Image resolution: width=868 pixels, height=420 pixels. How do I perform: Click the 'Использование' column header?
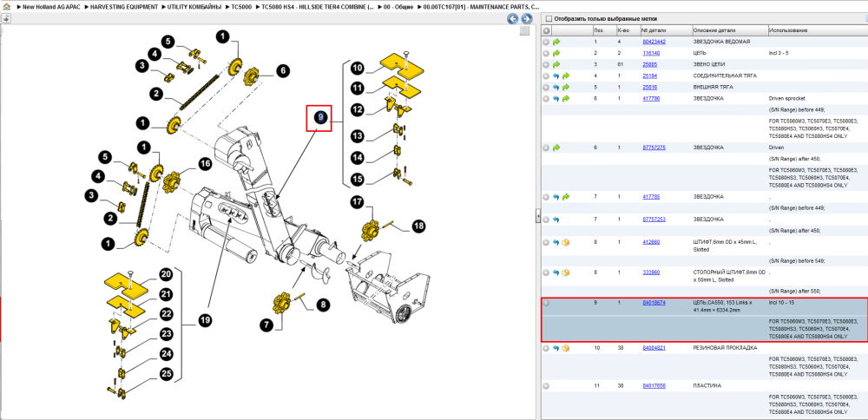817,30
